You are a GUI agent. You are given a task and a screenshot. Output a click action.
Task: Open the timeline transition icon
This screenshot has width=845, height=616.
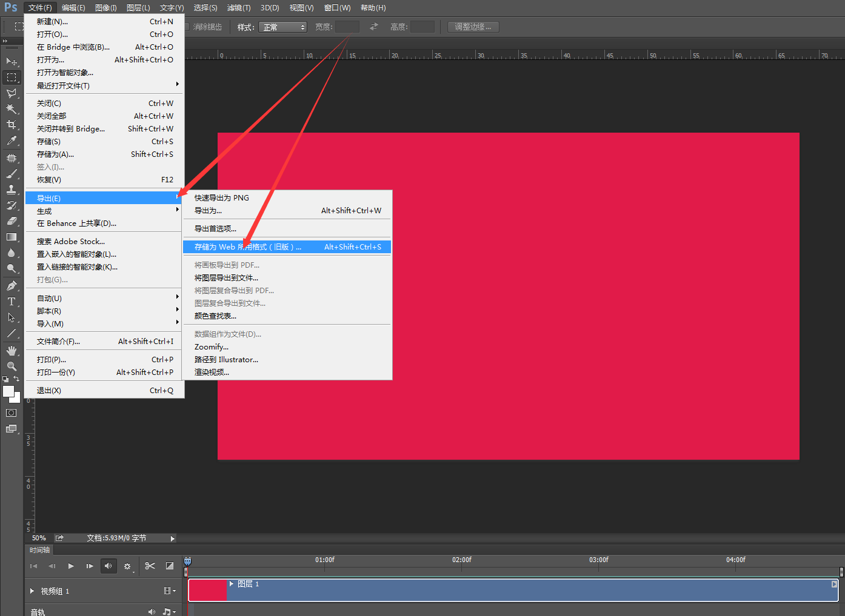click(x=170, y=566)
